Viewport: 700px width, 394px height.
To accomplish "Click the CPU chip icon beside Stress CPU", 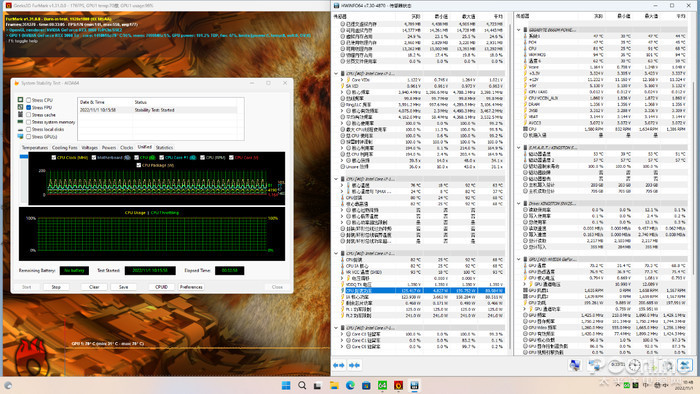I will (x=20, y=100).
